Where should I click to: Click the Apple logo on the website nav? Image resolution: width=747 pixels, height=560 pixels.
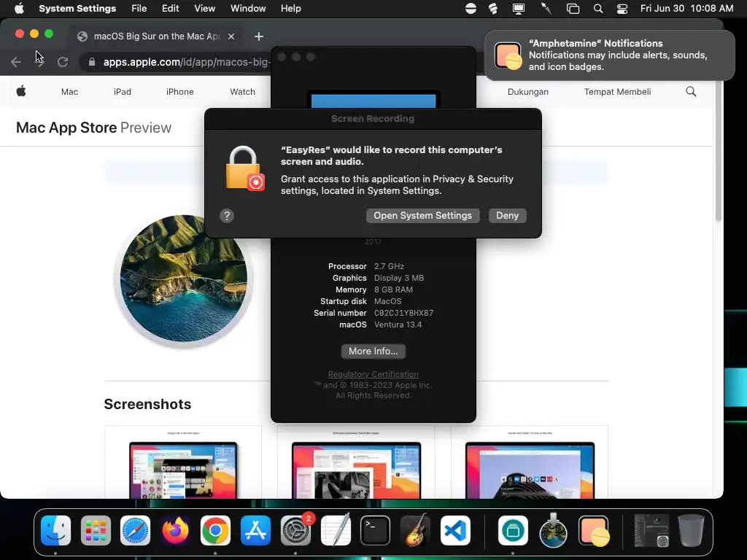click(21, 91)
